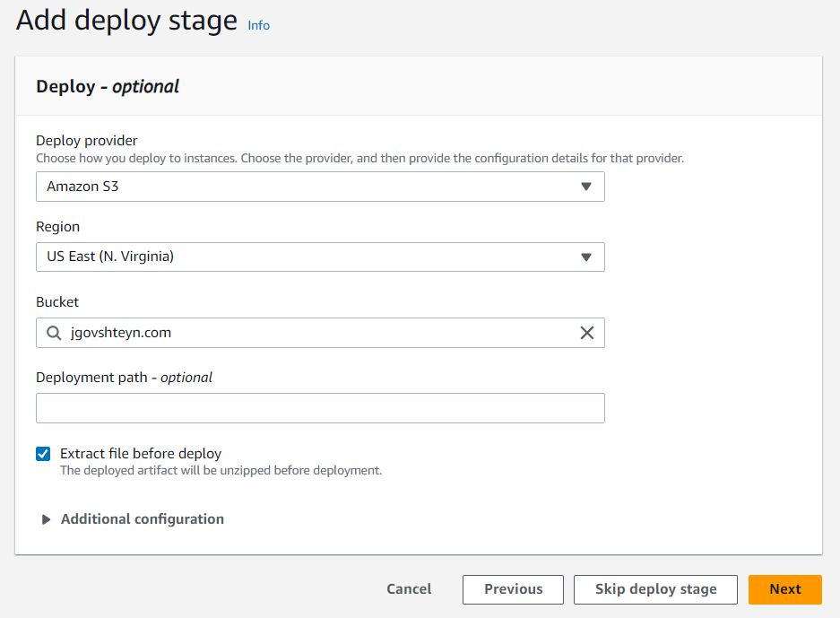Open the Deploy provider dropdown showing Amazon S3

pos(320,187)
